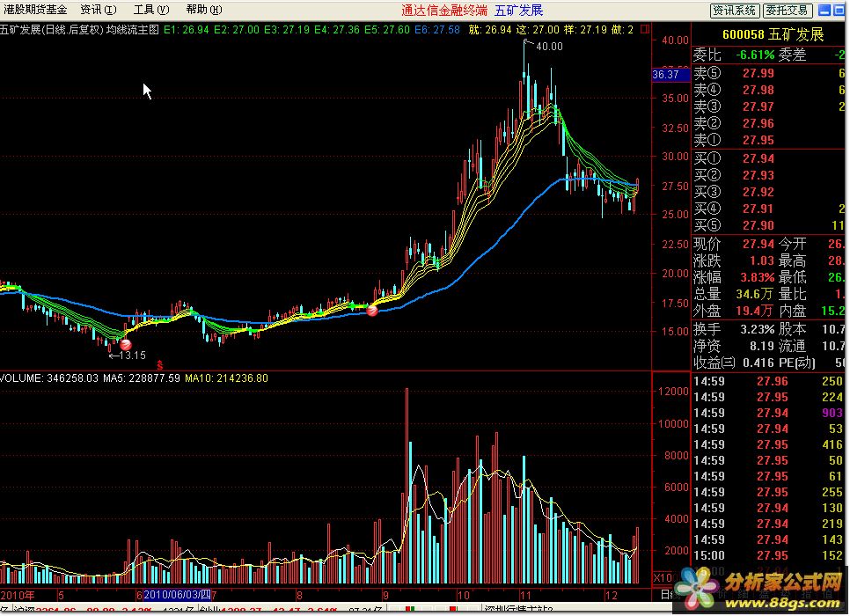Click the MA5: 228877.59 volume label
This screenshot has height=616, width=850.
coord(142,378)
